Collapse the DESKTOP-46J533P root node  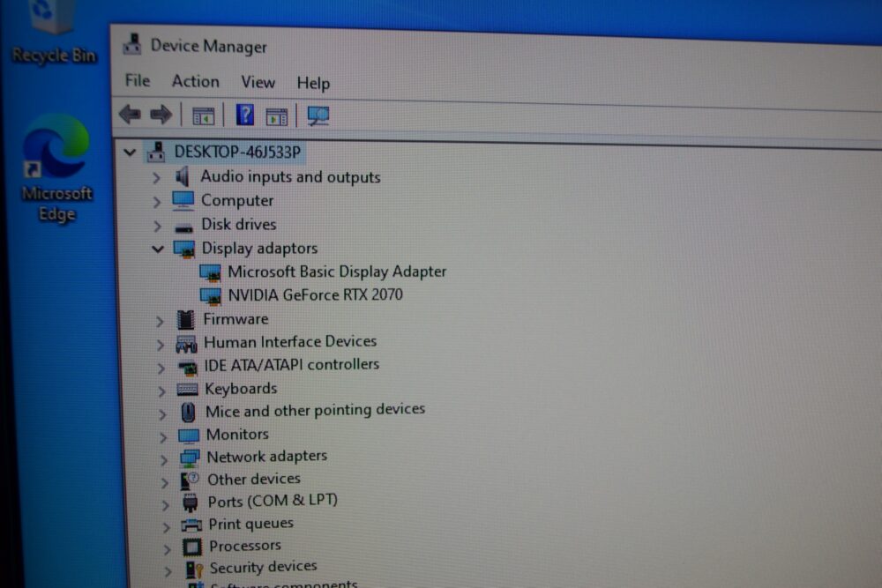(x=130, y=152)
